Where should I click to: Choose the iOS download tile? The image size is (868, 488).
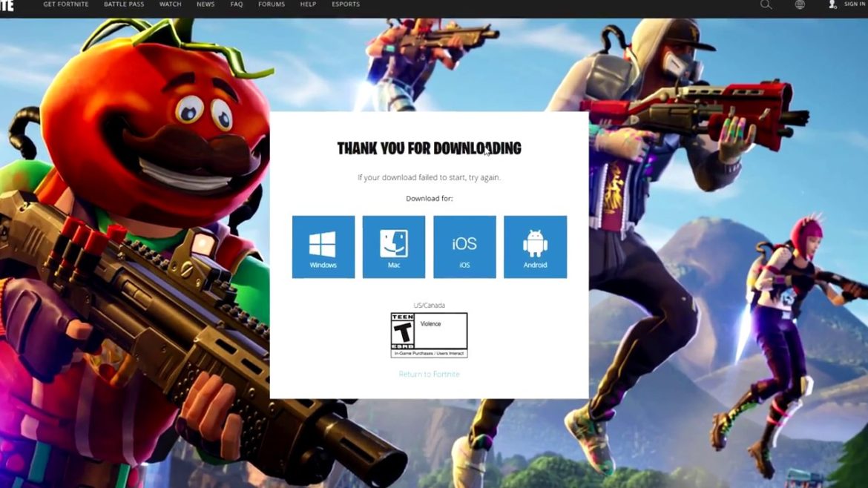point(464,247)
